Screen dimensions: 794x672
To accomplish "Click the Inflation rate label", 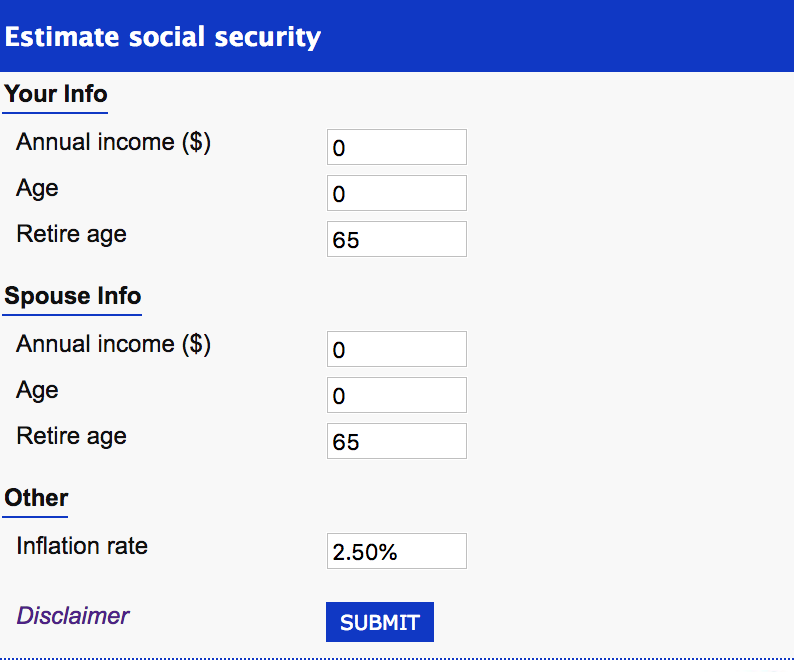I will 82,546.
